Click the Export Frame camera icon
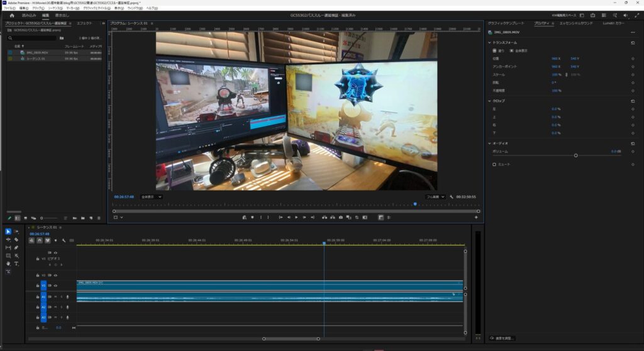 340,218
